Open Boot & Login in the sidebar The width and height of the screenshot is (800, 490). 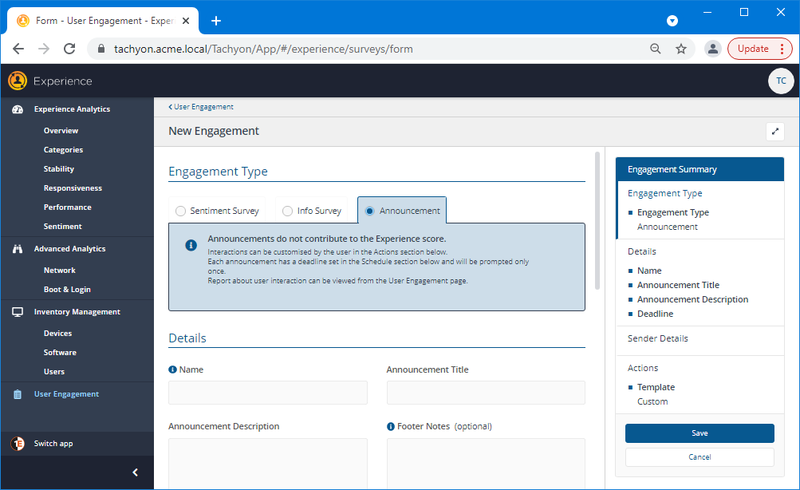[x=67, y=289]
